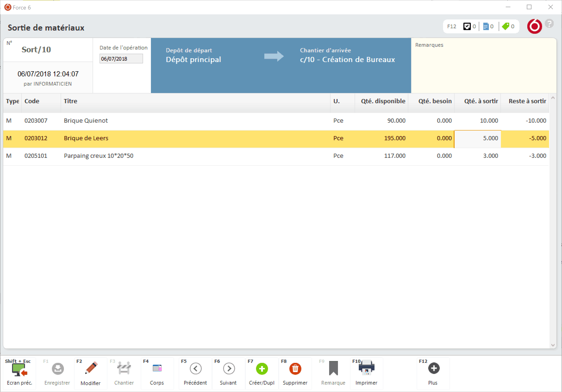Click the blue document counter icon
The height and width of the screenshot is (392, 562).
click(x=486, y=26)
